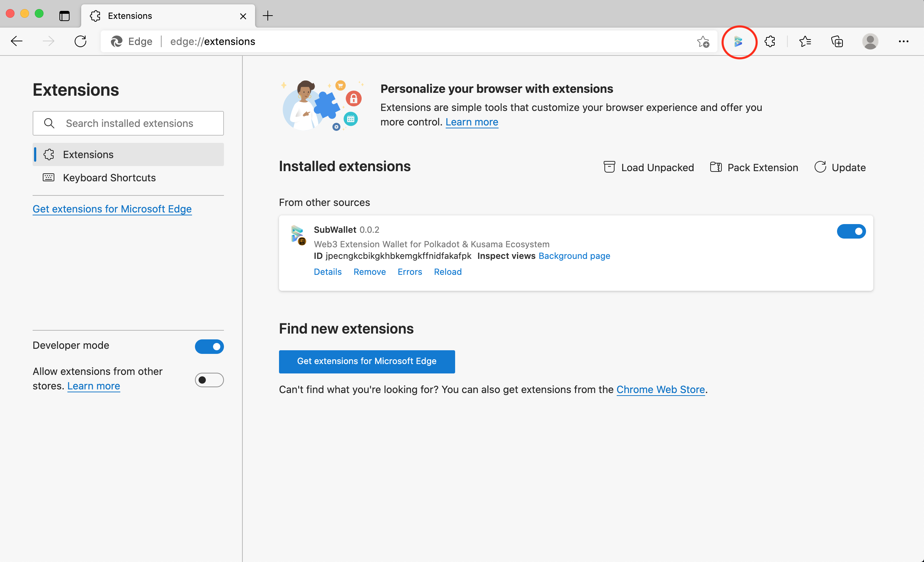
Task: Open the Chrome Web Store link
Action: tap(660, 389)
